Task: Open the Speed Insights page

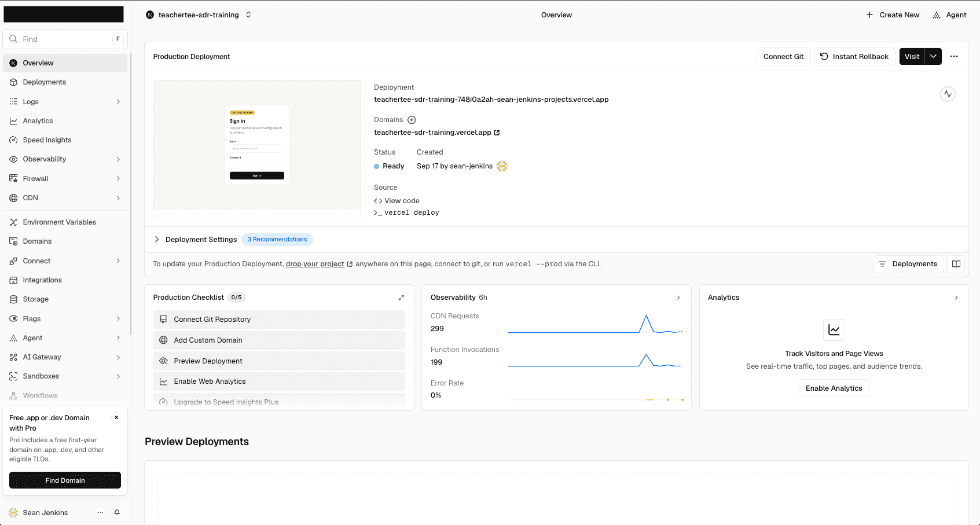Action: click(x=65, y=140)
